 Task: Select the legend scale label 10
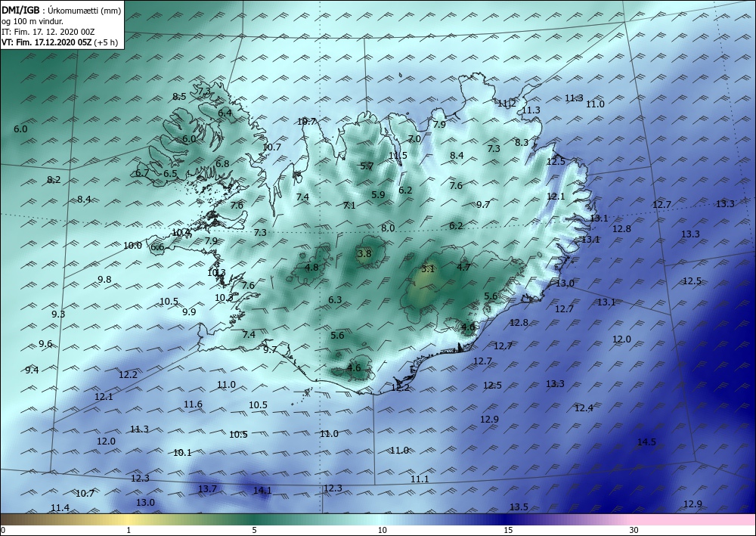pos(382,531)
